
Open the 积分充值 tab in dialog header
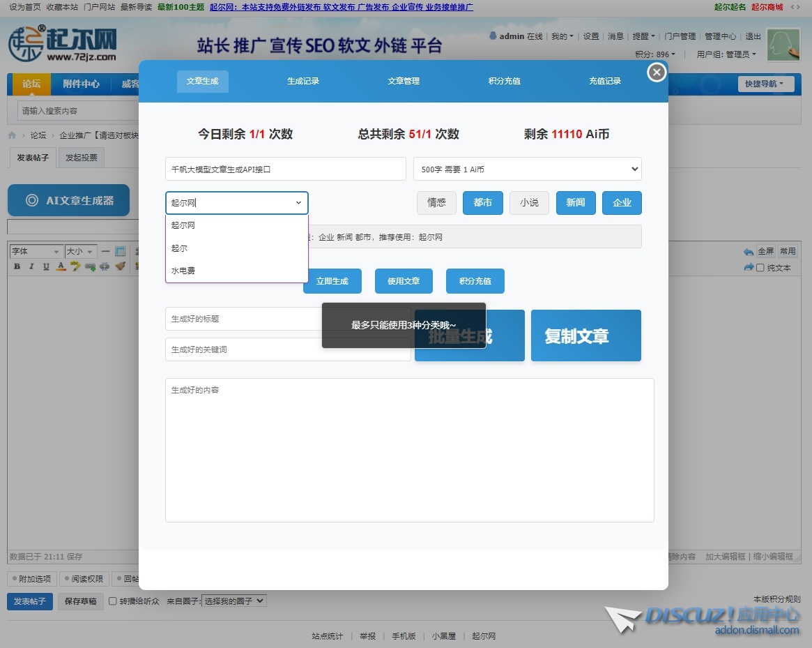click(x=504, y=82)
